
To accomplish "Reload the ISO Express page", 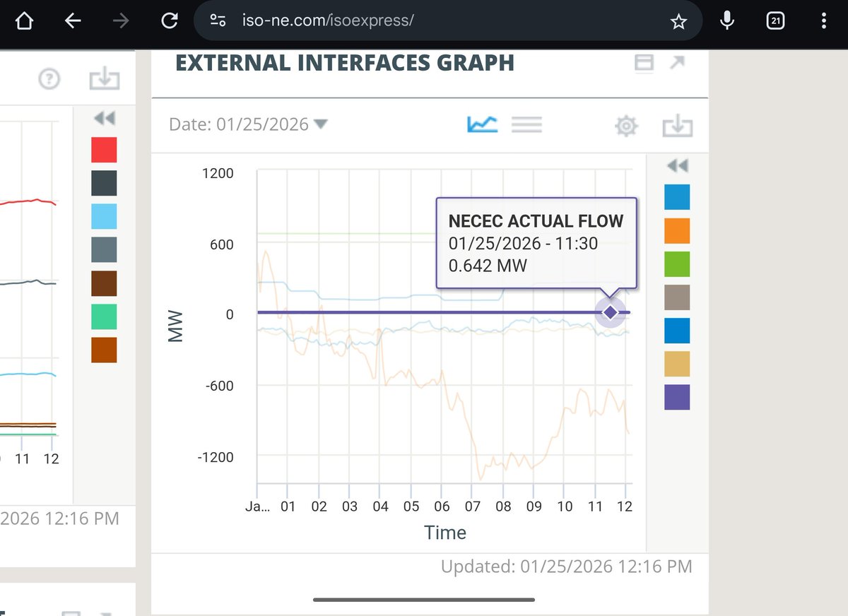I will click(x=169, y=20).
